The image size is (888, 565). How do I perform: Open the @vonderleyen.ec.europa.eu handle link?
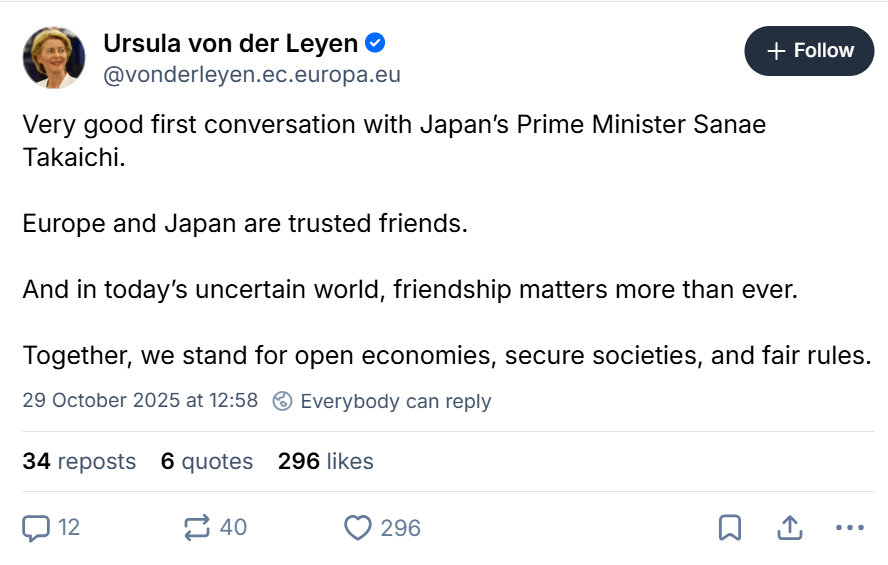(x=252, y=76)
